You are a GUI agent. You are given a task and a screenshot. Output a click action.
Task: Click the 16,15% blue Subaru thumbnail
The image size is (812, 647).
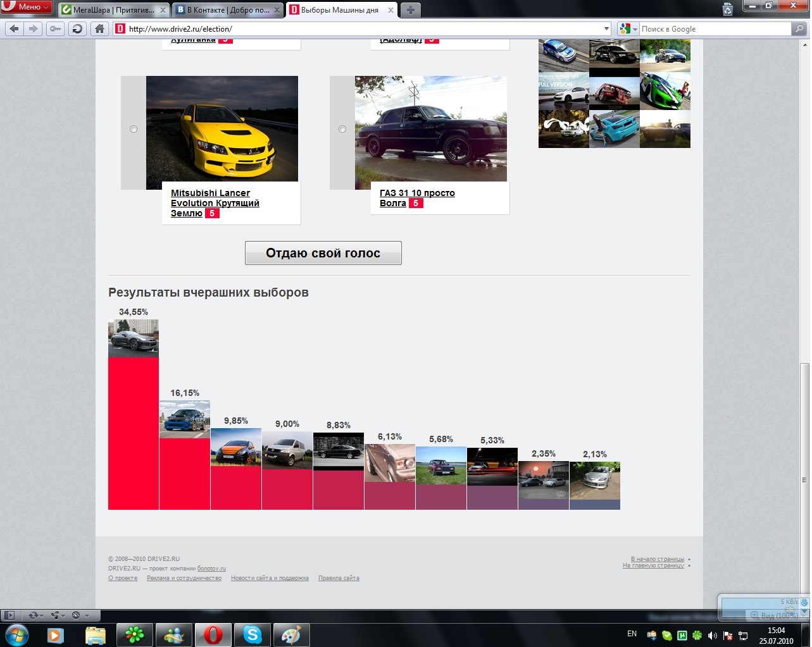tap(184, 419)
